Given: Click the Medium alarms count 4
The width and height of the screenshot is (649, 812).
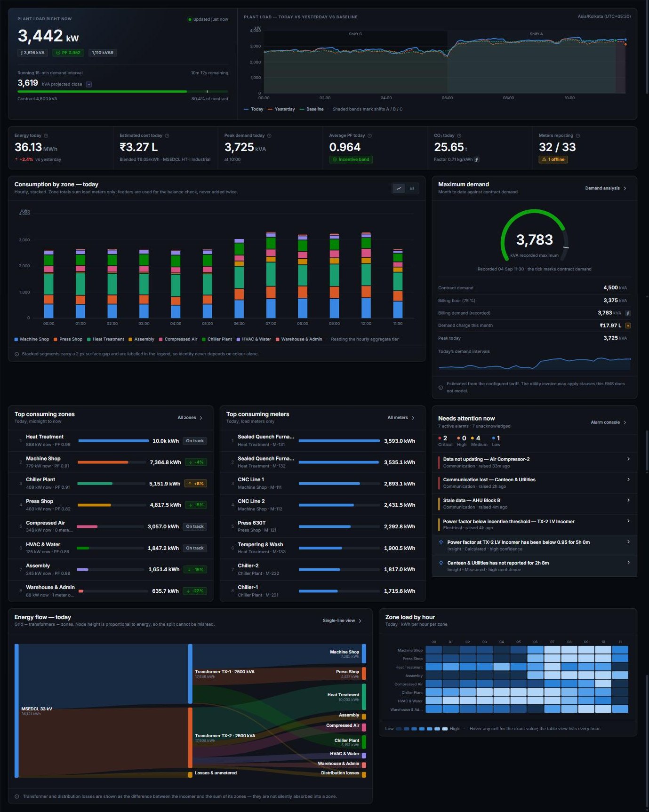Looking at the screenshot, I should [478, 438].
